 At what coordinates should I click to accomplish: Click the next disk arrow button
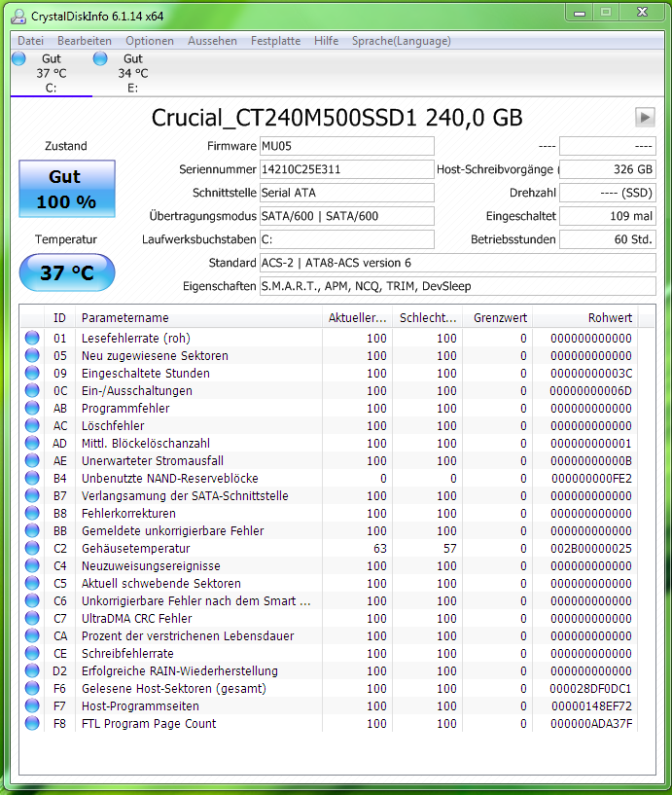[645, 117]
